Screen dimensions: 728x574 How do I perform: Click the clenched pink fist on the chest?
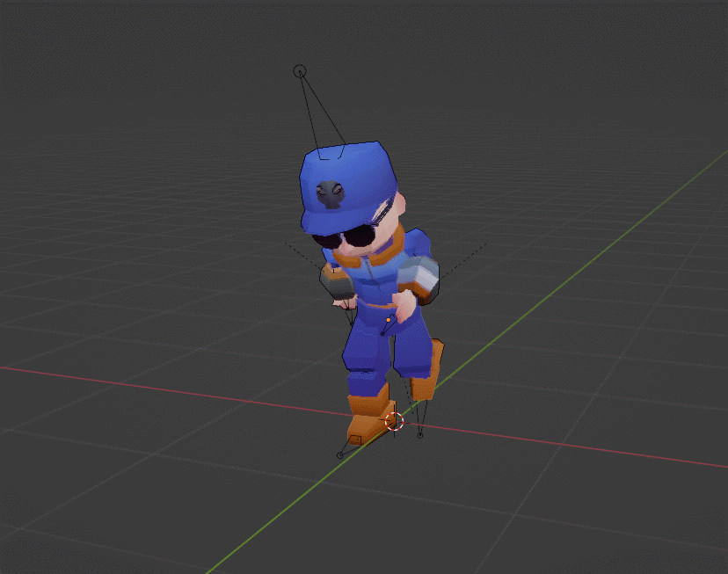[405, 306]
